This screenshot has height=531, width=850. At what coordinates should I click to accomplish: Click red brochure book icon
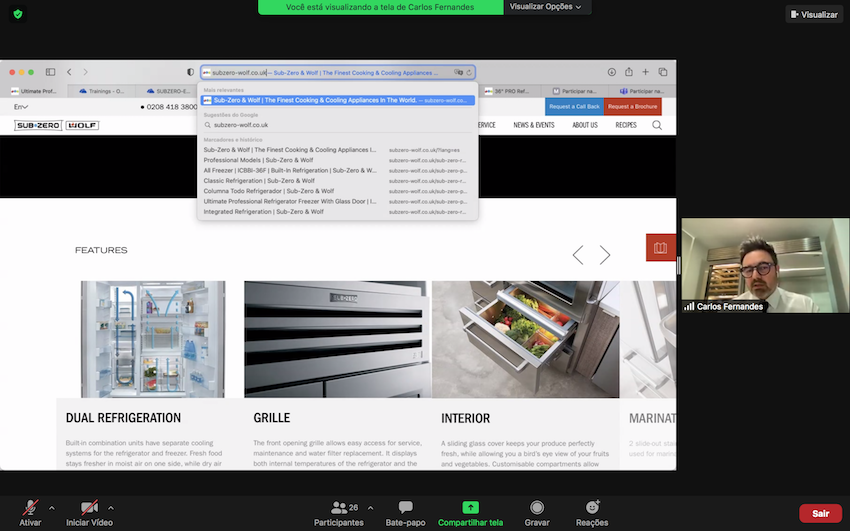[x=661, y=248]
